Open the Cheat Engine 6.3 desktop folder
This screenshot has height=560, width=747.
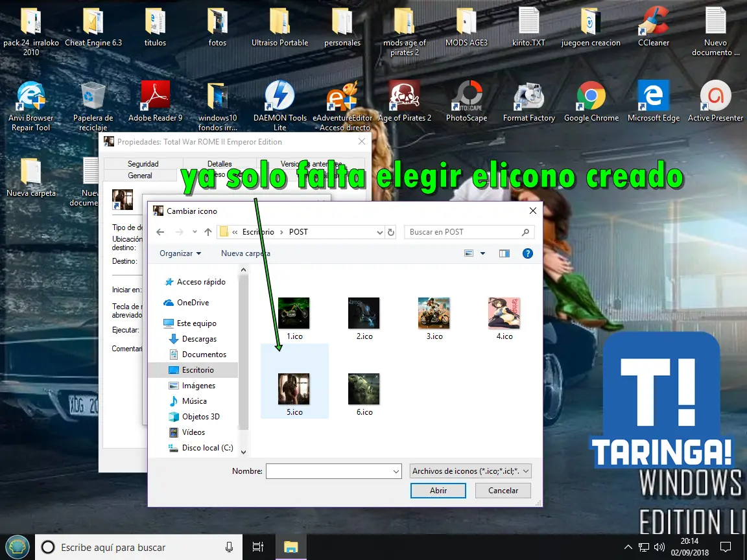[x=93, y=28]
